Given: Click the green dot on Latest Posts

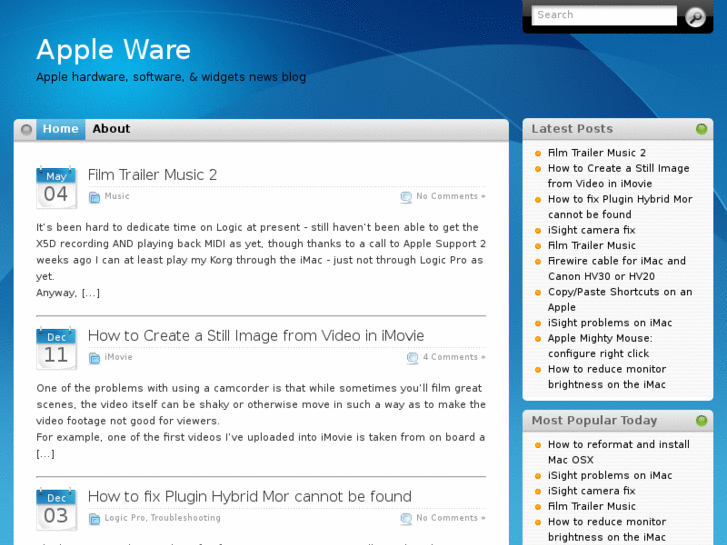Looking at the screenshot, I should (x=701, y=129).
